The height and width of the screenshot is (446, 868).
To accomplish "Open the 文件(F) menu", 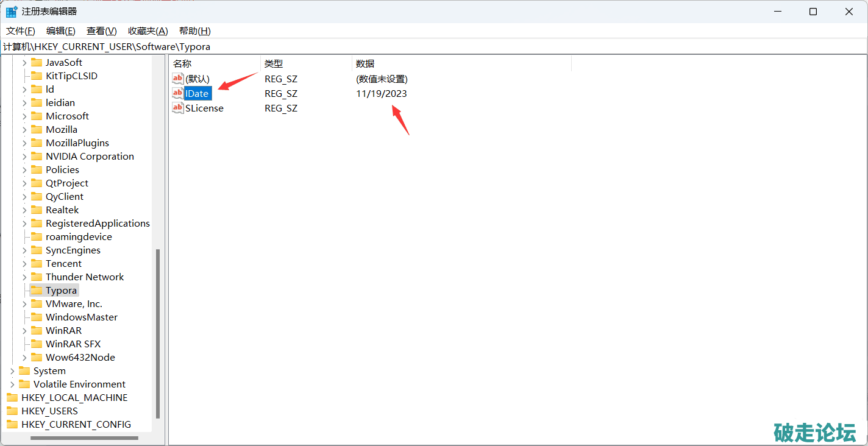I will (x=21, y=31).
